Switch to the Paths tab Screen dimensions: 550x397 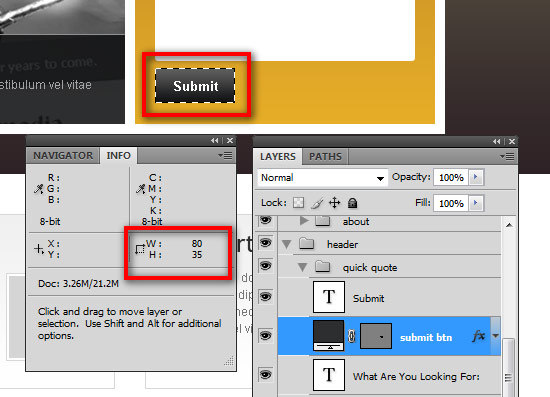pyautogui.click(x=325, y=156)
